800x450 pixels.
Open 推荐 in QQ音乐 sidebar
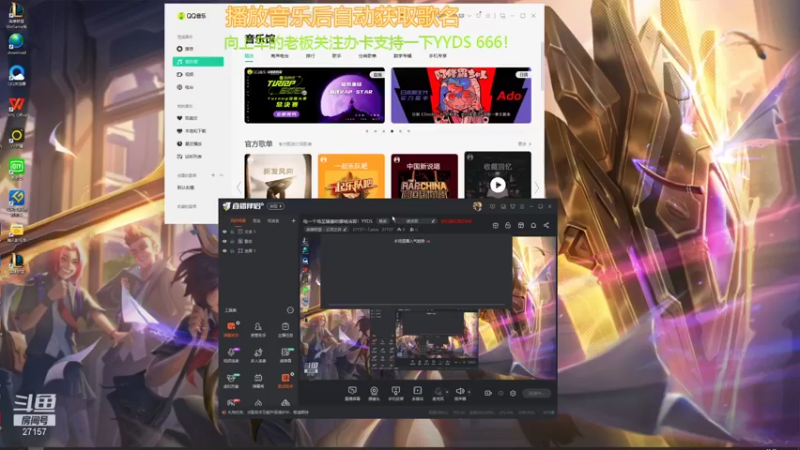click(x=185, y=49)
